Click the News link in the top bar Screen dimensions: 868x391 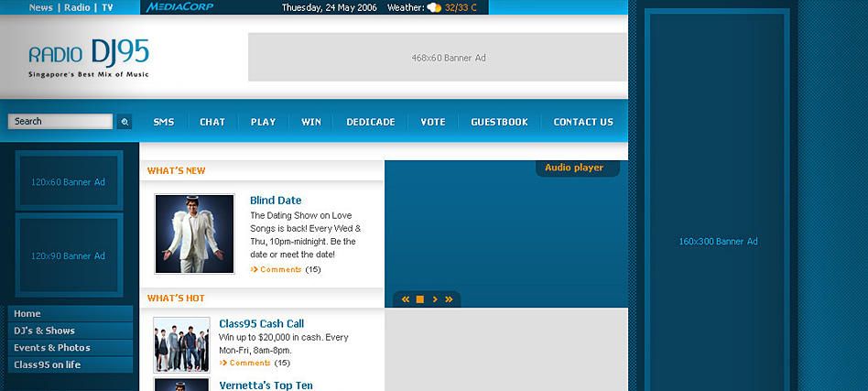click(41, 7)
